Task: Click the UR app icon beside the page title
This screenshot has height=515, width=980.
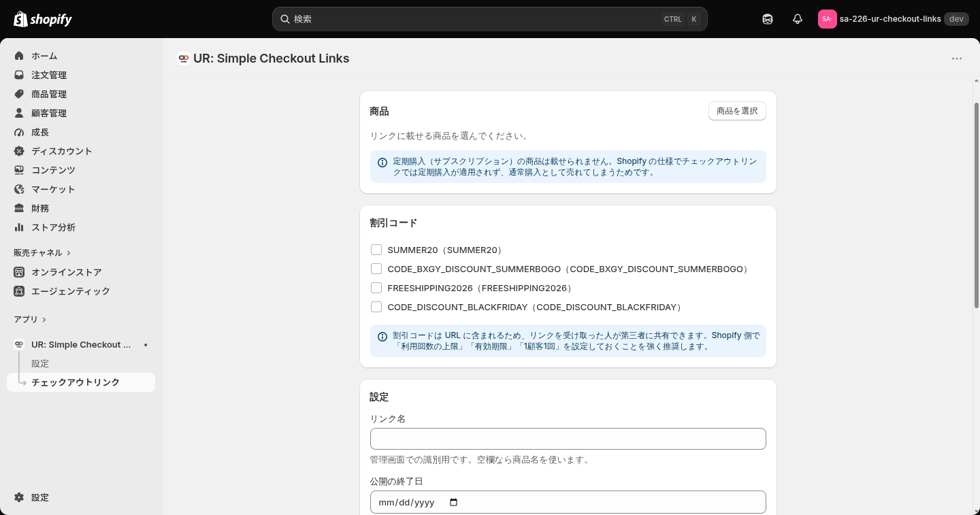Action: pyautogui.click(x=183, y=59)
